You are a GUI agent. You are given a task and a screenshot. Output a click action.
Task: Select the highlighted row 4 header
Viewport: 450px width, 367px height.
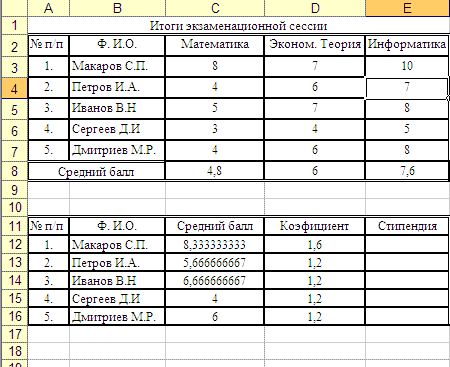14,88
